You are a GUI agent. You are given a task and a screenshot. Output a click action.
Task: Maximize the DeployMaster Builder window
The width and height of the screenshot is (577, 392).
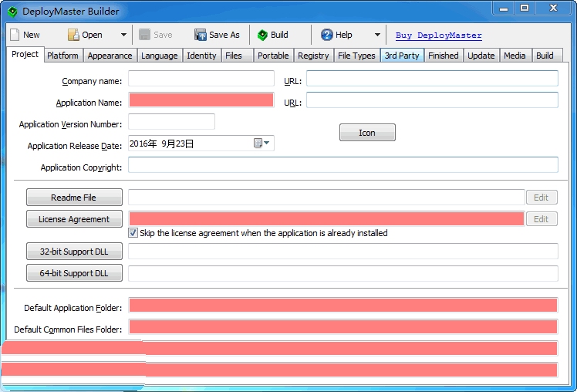(525, 8)
